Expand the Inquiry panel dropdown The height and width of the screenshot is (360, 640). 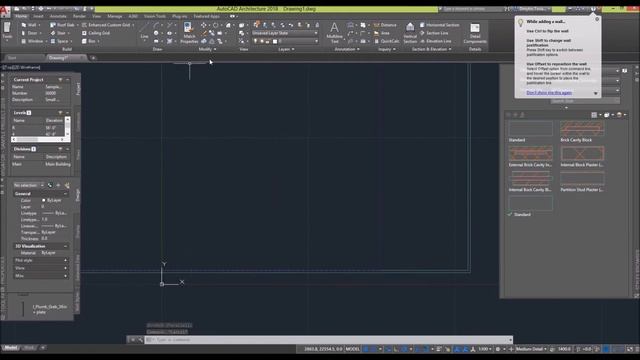(x=387, y=49)
